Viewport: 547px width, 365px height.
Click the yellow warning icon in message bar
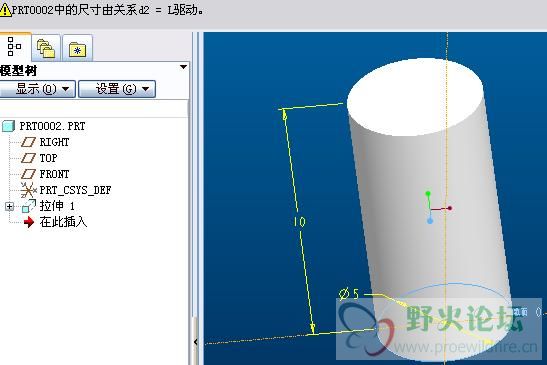[x=5, y=10]
